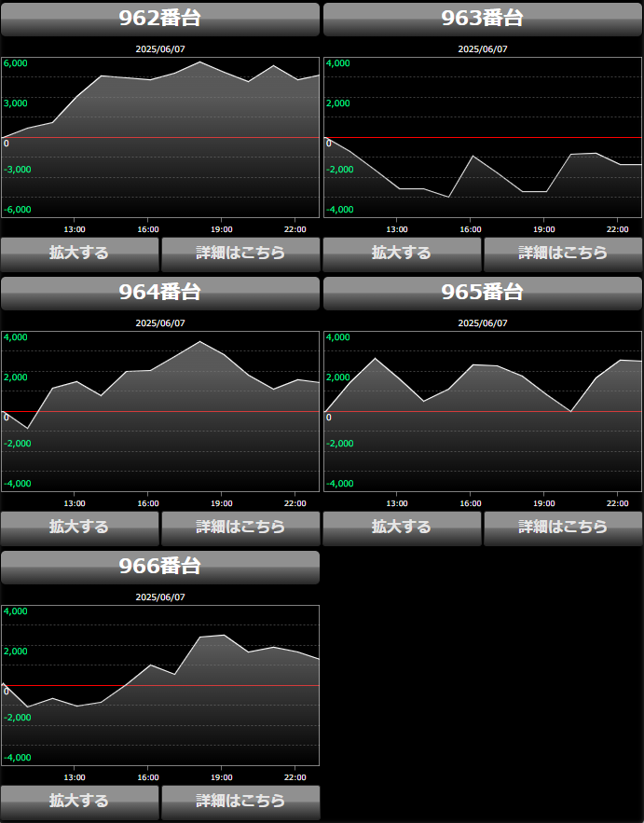Image resolution: width=644 pixels, height=823 pixels.
Task: Open the 966番台 header bar
Action: [x=160, y=568]
